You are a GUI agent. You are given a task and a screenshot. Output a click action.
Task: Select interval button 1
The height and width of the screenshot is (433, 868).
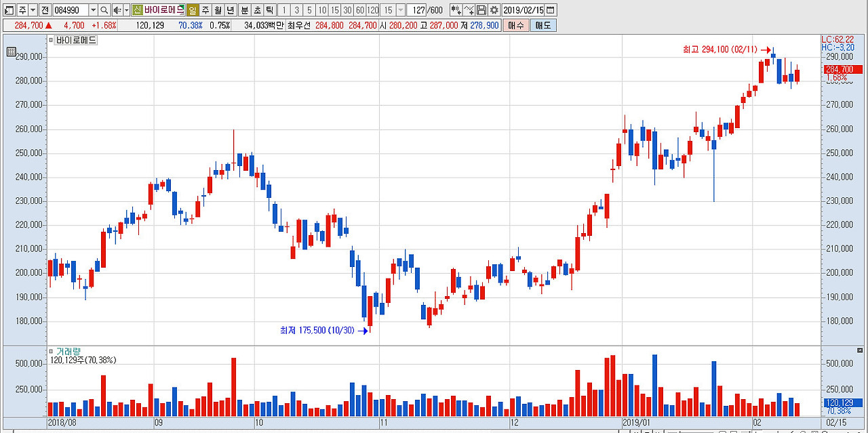click(x=284, y=10)
